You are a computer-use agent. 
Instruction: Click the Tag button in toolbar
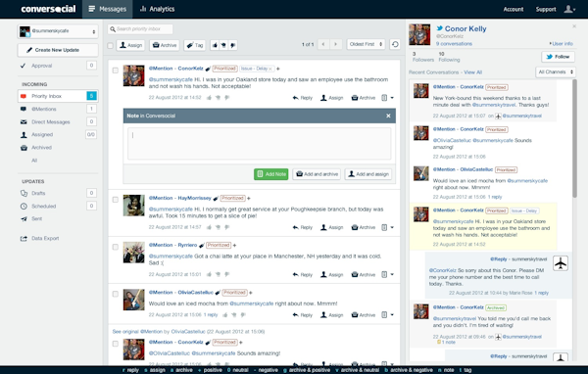pos(195,45)
